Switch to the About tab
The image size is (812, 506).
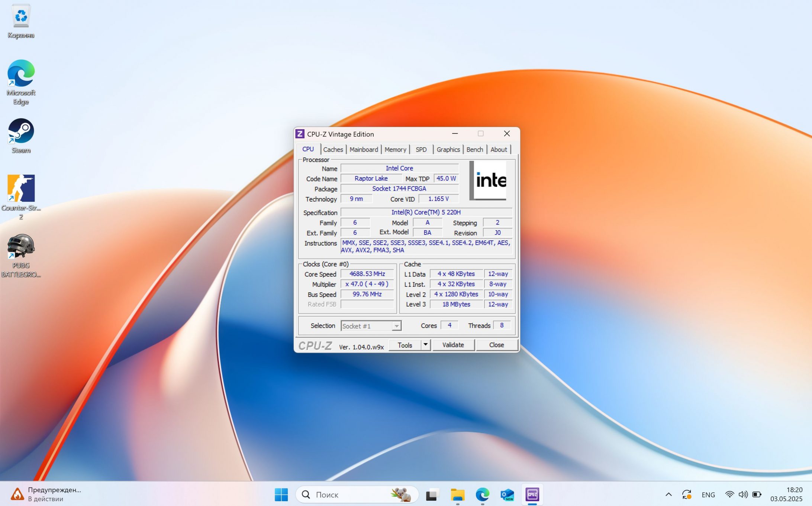point(499,149)
